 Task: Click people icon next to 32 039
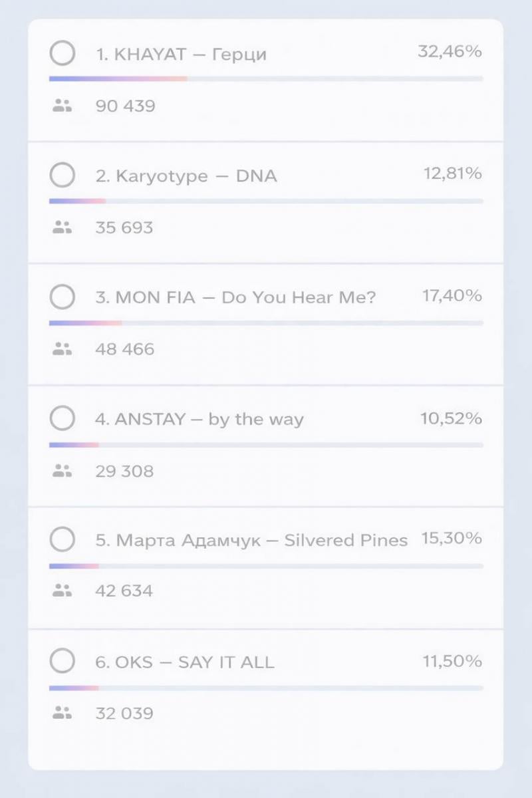pyautogui.click(x=62, y=714)
